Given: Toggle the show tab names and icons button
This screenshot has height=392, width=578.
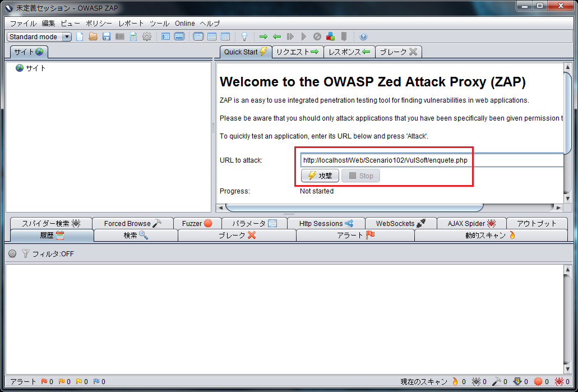Looking at the screenshot, I should (166, 36).
